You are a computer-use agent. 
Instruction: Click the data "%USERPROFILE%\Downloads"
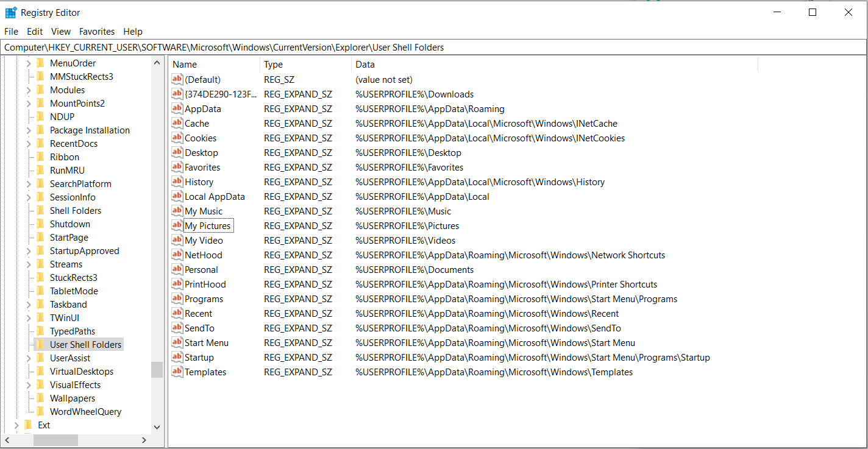coord(414,94)
